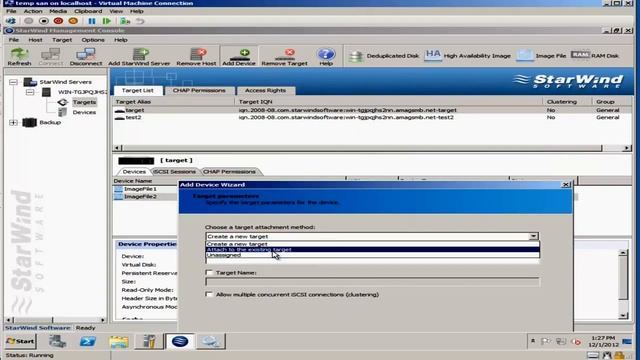Open StarWind console File menu

(x=14, y=40)
